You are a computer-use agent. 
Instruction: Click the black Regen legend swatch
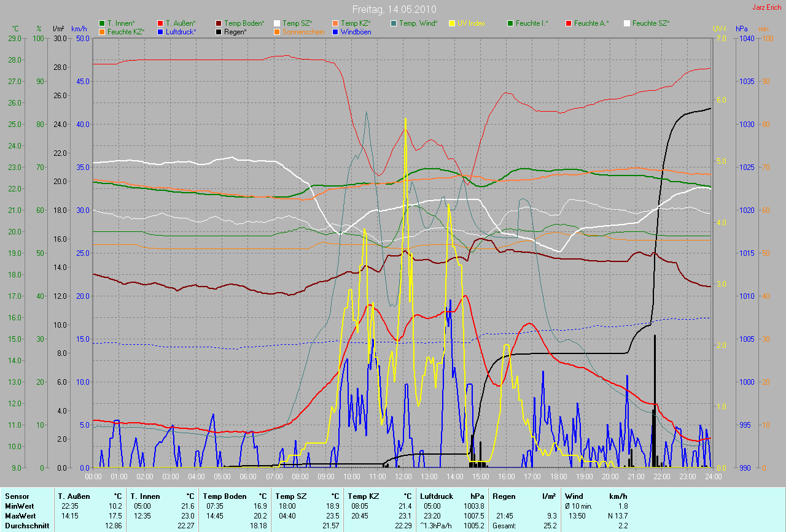point(219,31)
